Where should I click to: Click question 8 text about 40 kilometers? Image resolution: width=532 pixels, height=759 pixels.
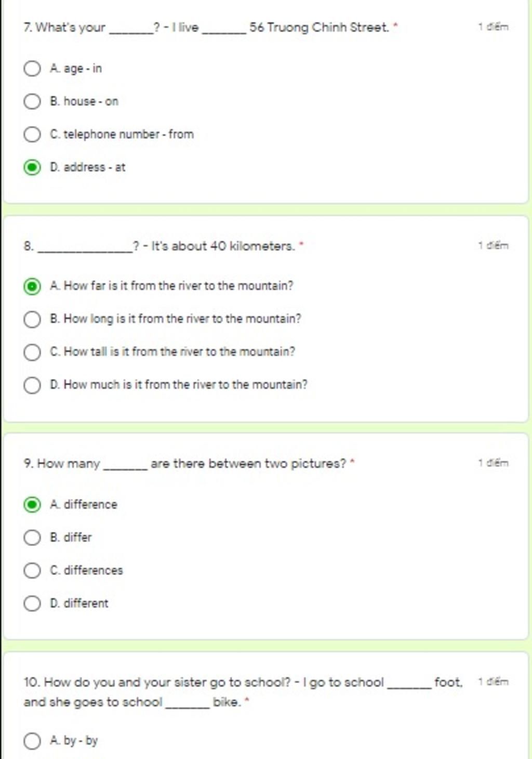164,246
